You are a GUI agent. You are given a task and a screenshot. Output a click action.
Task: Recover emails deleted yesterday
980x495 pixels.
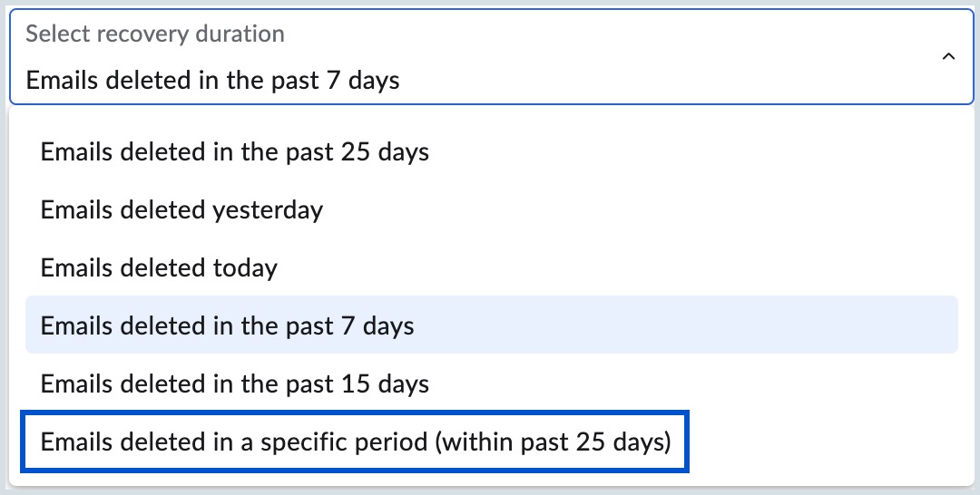(x=181, y=209)
